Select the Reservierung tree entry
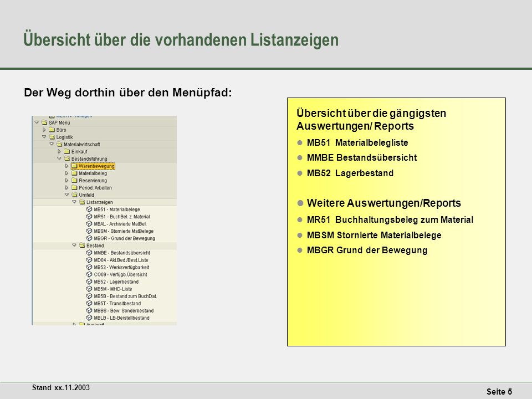 tap(93, 181)
